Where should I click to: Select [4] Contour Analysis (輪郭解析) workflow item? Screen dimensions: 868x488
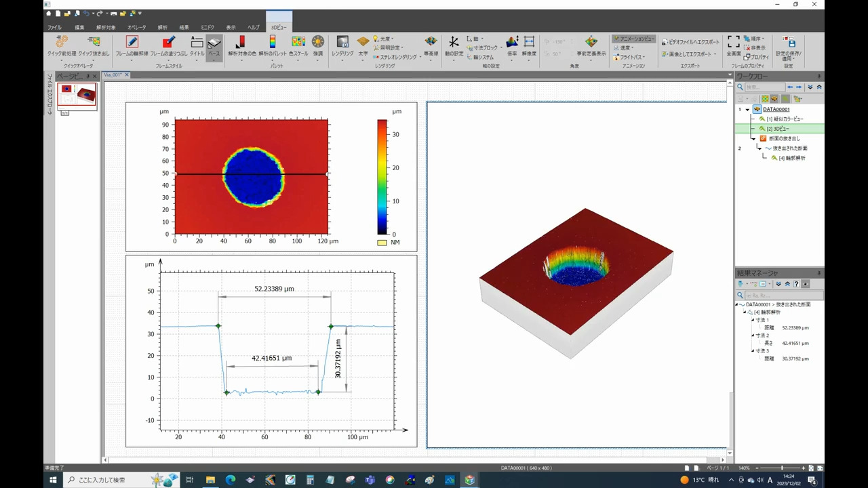[x=788, y=158]
